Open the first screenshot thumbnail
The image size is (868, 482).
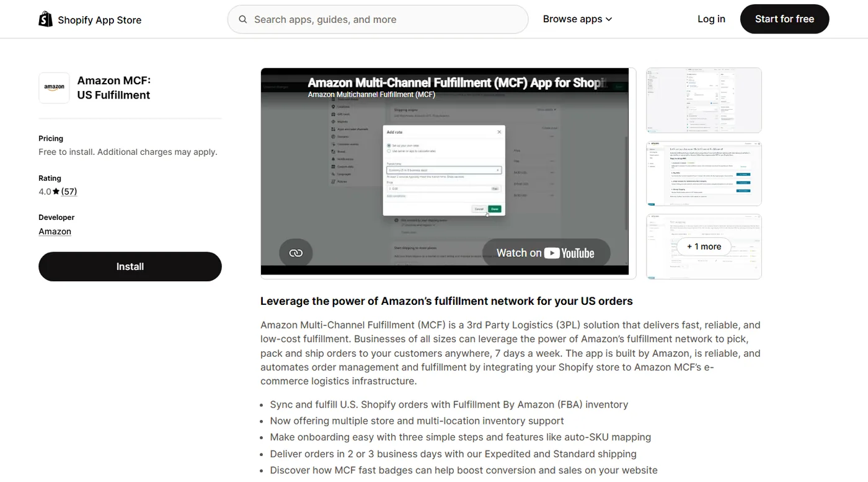[x=704, y=100]
